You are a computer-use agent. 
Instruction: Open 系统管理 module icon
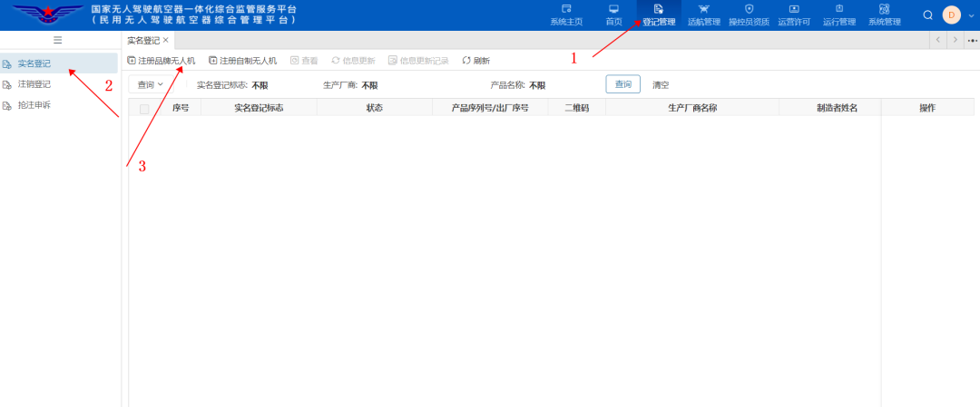884,9
